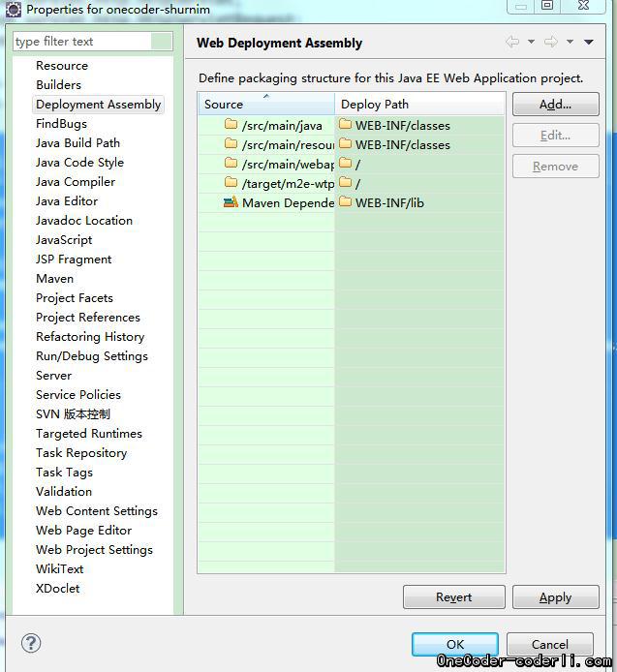Click the /target/m2e-wtp source folder icon
Screen dimensions: 617x672
(x=231, y=183)
